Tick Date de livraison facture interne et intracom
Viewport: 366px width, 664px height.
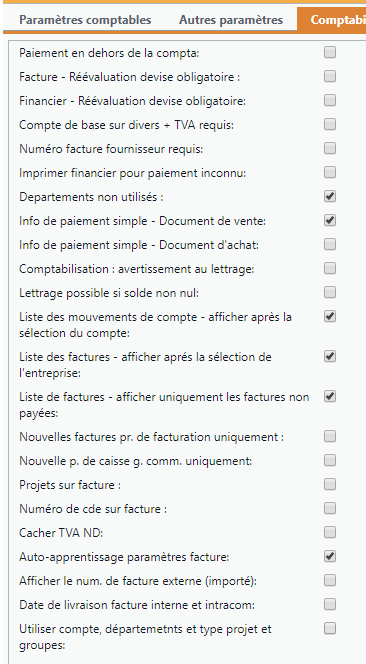tap(330, 604)
